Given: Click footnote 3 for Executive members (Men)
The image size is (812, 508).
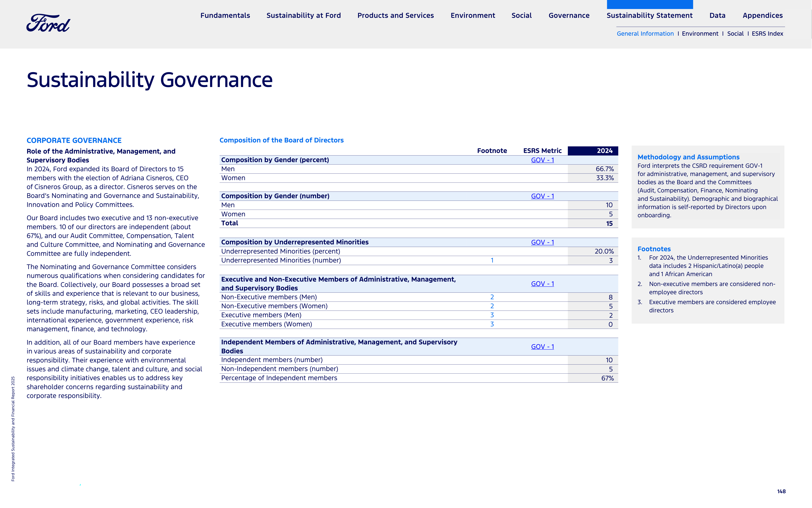Looking at the screenshot, I should [x=492, y=315].
